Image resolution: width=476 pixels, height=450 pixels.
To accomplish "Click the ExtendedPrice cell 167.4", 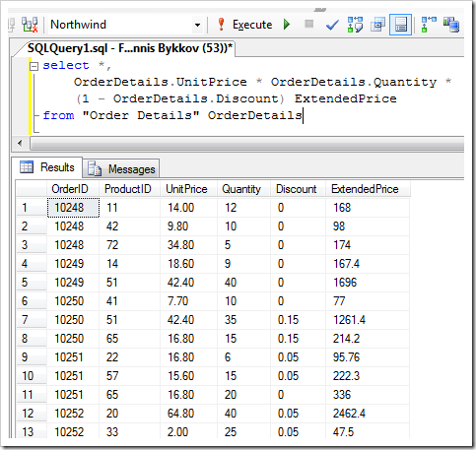I will tap(368, 264).
